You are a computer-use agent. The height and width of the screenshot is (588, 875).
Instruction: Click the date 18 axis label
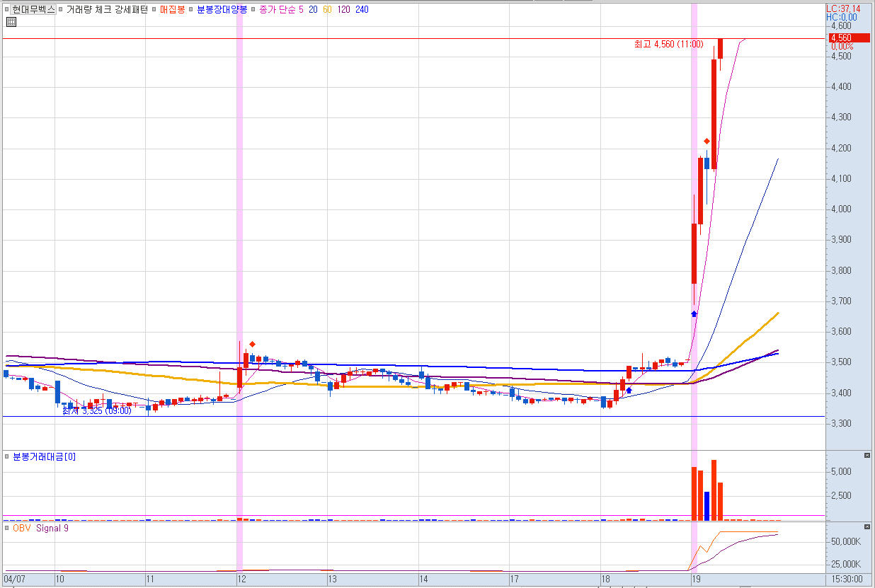point(605,579)
